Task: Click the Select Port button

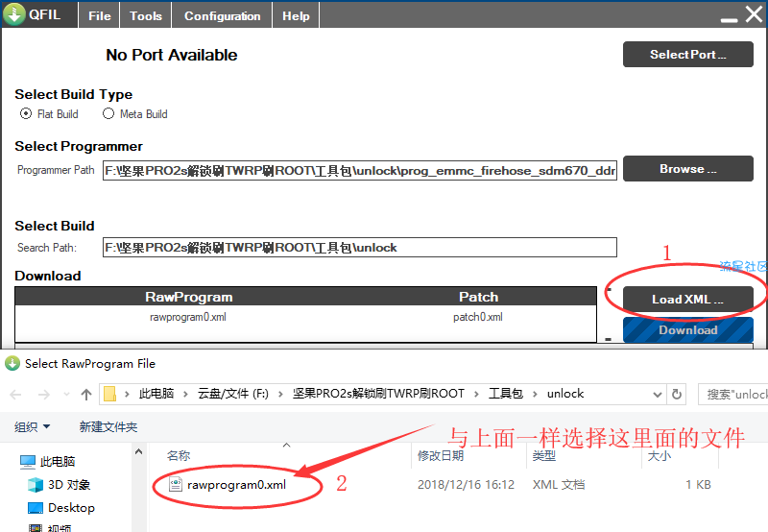Action: pos(687,55)
